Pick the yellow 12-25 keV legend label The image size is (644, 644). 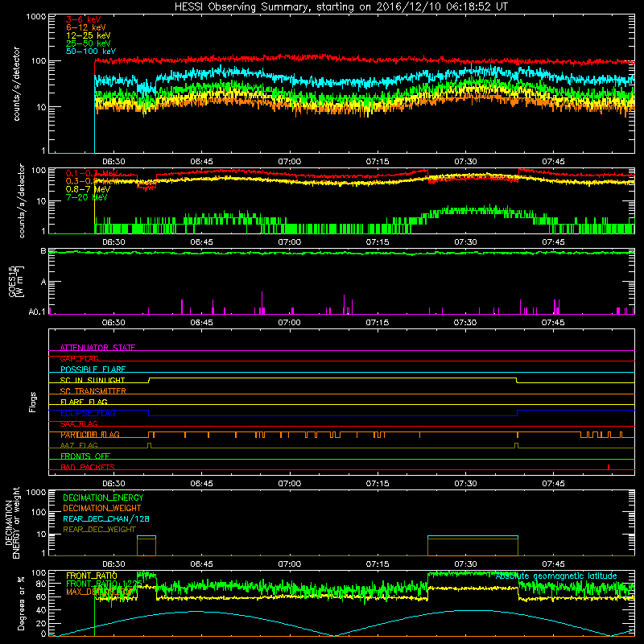point(89,35)
